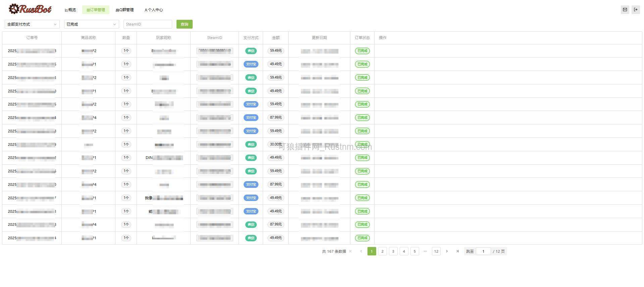Screen dimensions: 644x287
Task: Expand the 已完成 status dropdown
Action: (92, 24)
